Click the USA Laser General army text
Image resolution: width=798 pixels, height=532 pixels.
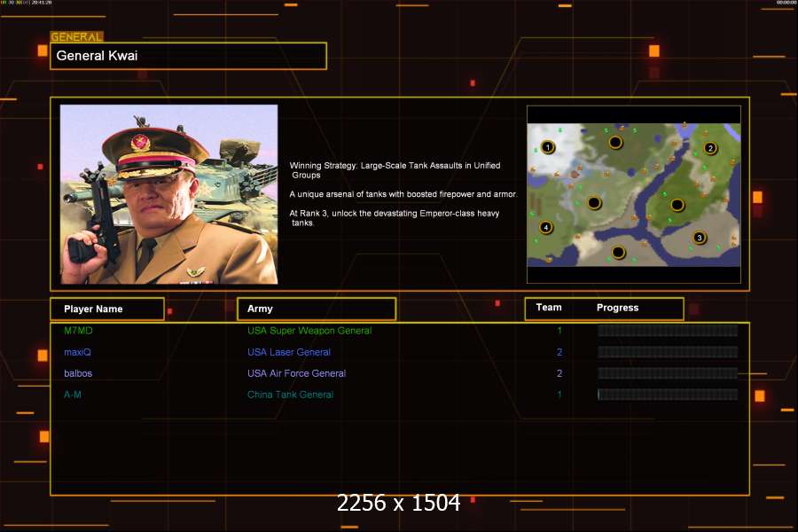coord(288,352)
